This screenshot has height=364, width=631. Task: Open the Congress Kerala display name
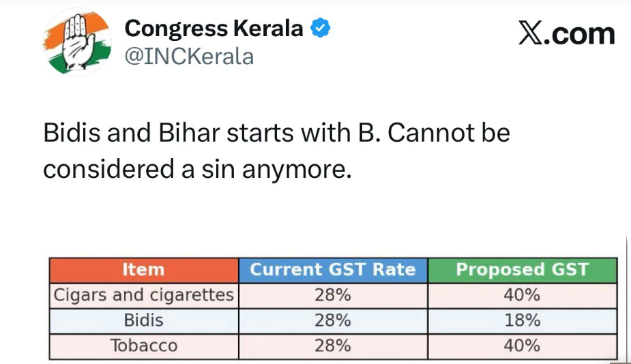pyautogui.click(x=214, y=29)
